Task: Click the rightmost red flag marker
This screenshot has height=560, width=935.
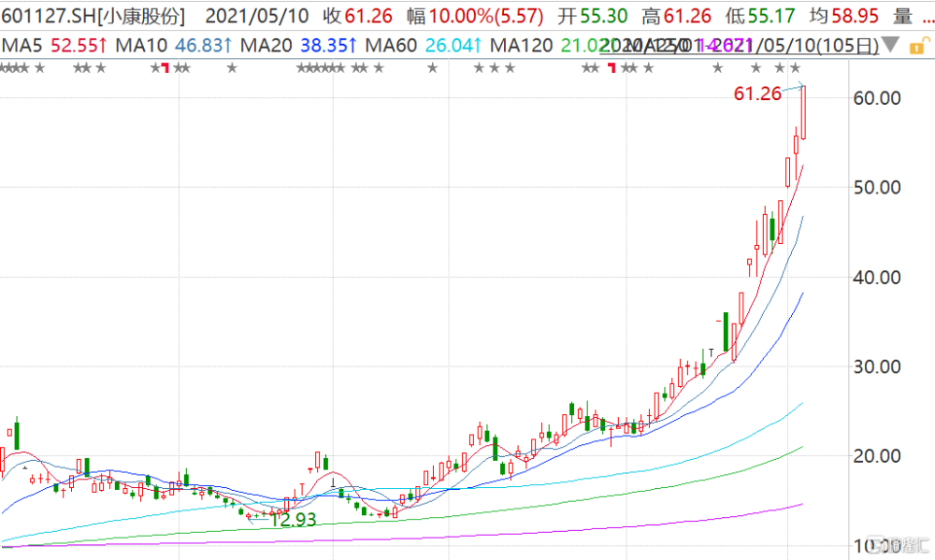Action: (x=611, y=68)
